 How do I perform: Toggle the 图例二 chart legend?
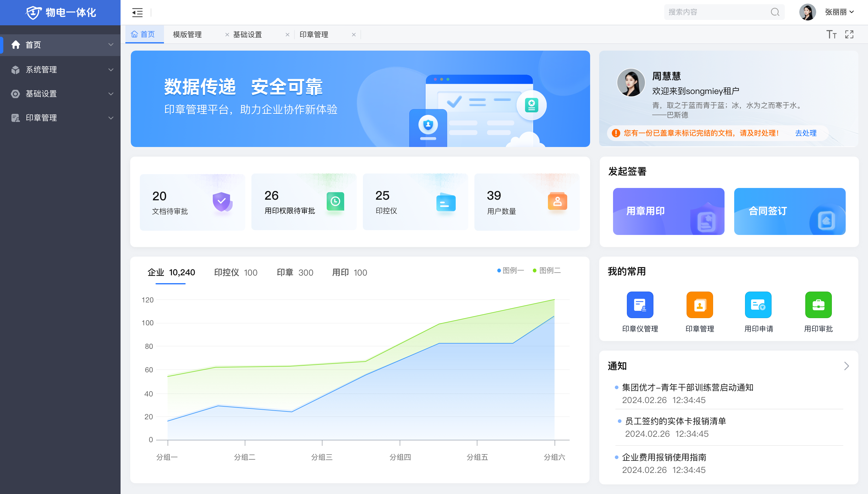pyautogui.click(x=547, y=270)
